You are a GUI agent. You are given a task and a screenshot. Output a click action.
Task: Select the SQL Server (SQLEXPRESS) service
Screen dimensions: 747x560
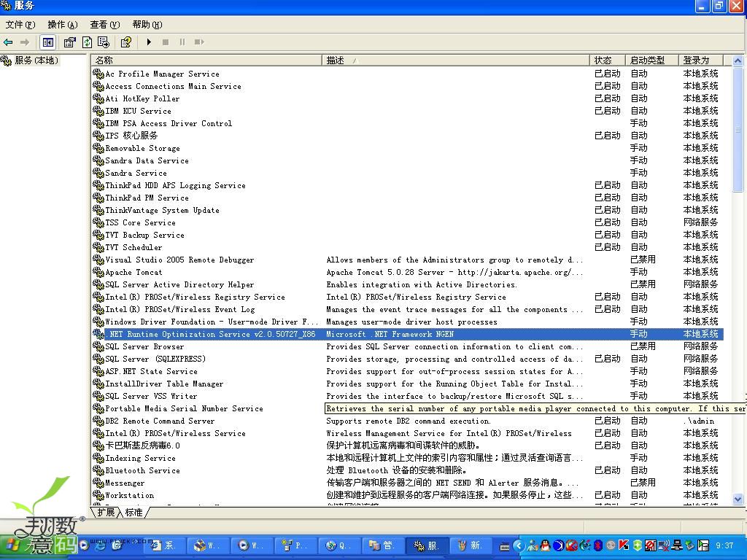tap(408, 359)
